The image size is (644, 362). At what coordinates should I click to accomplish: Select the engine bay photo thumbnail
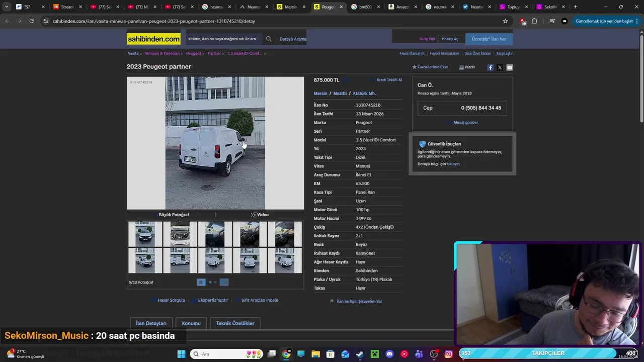coord(180,234)
